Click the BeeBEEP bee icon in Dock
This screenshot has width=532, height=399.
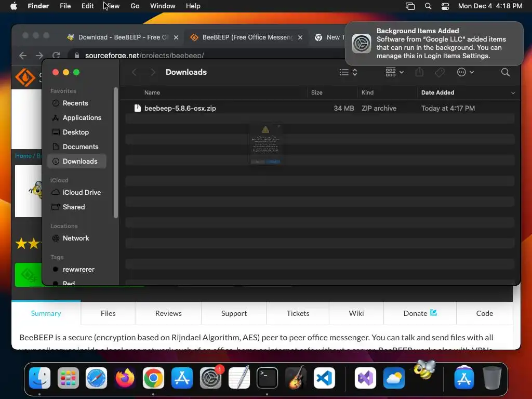(424, 370)
